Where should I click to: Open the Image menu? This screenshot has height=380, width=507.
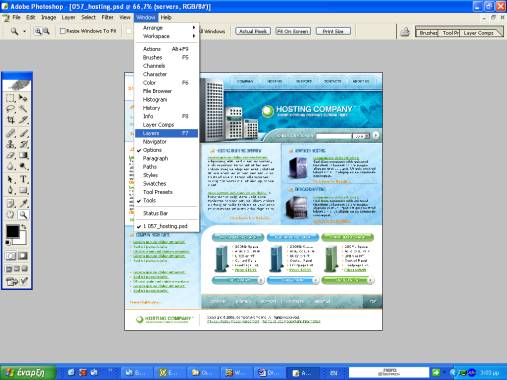coord(49,17)
